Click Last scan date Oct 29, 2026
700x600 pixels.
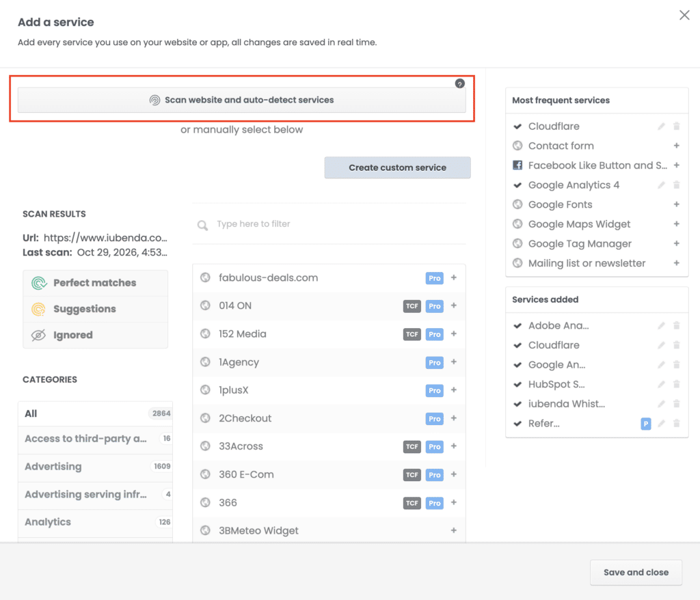pos(122,252)
